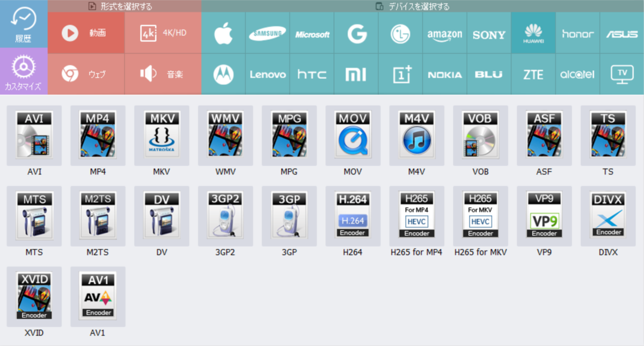Open the 履歴 history panel
The height and width of the screenshot is (346, 644).
click(x=24, y=24)
